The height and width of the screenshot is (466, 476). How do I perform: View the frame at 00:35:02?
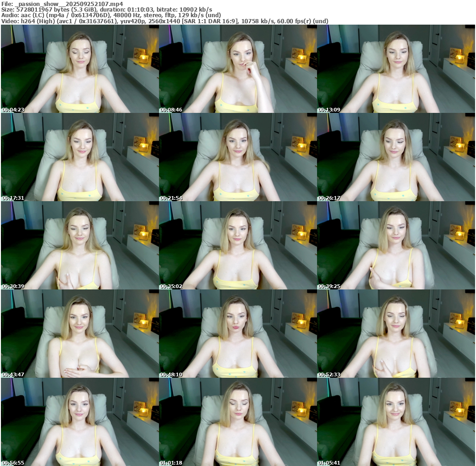(238, 245)
